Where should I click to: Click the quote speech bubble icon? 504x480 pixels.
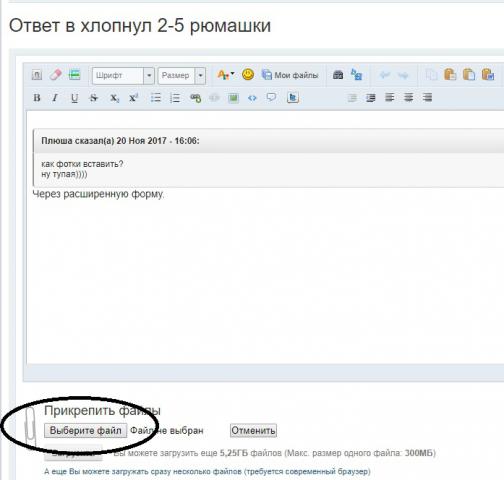point(271,97)
